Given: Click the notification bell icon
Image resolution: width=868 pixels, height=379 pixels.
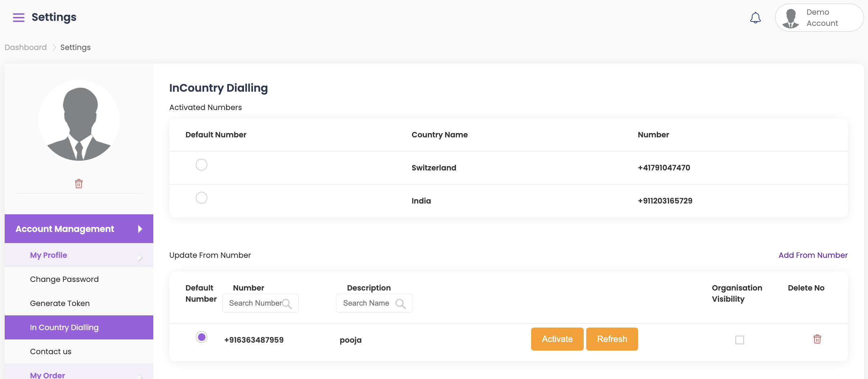Looking at the screenshot, I should [755, 18].
